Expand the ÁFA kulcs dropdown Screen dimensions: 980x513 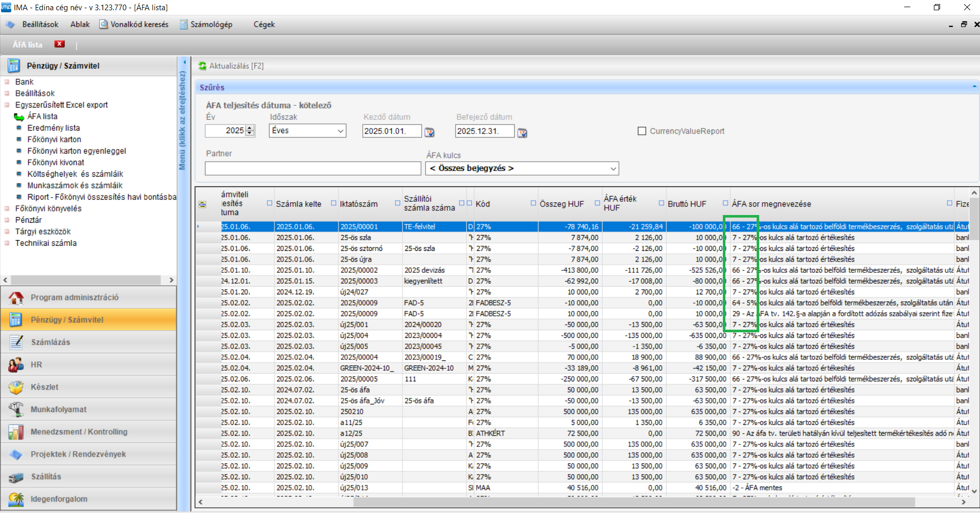[x=613, y=168]
